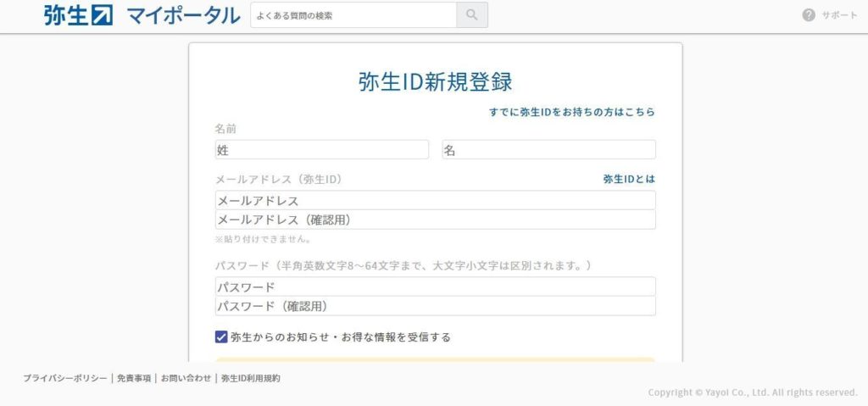Click the メールアドレス input field

point(435,201)
